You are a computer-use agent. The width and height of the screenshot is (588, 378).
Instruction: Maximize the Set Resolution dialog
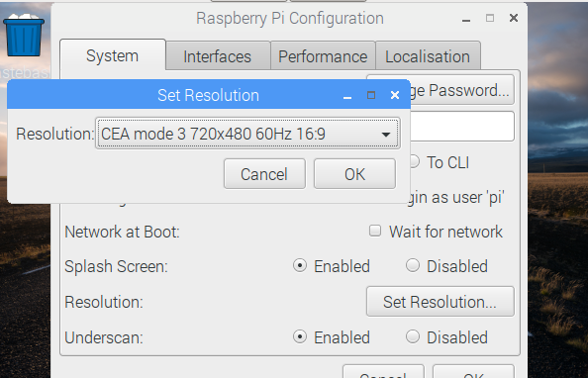(x=371, y=95)
